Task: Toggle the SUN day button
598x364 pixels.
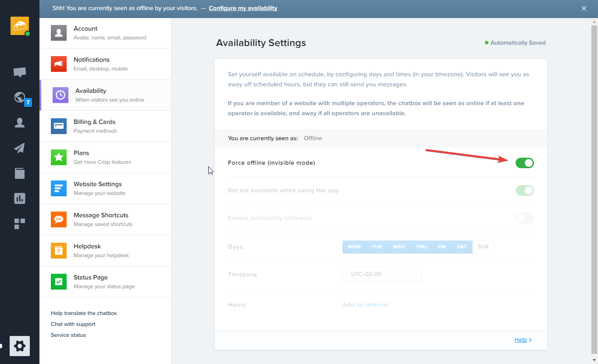Action: 483,247
